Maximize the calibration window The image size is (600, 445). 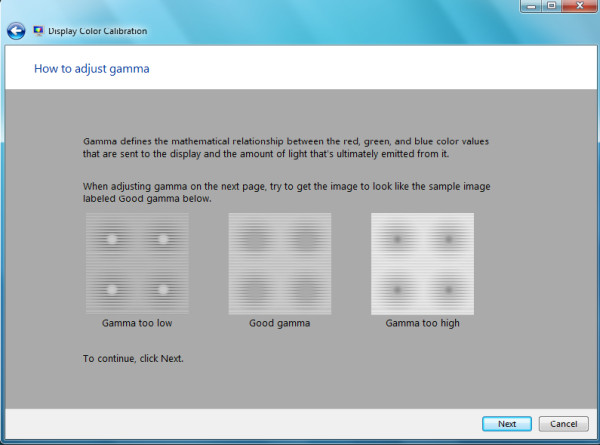pyautogui.click(x=551, y=6)
